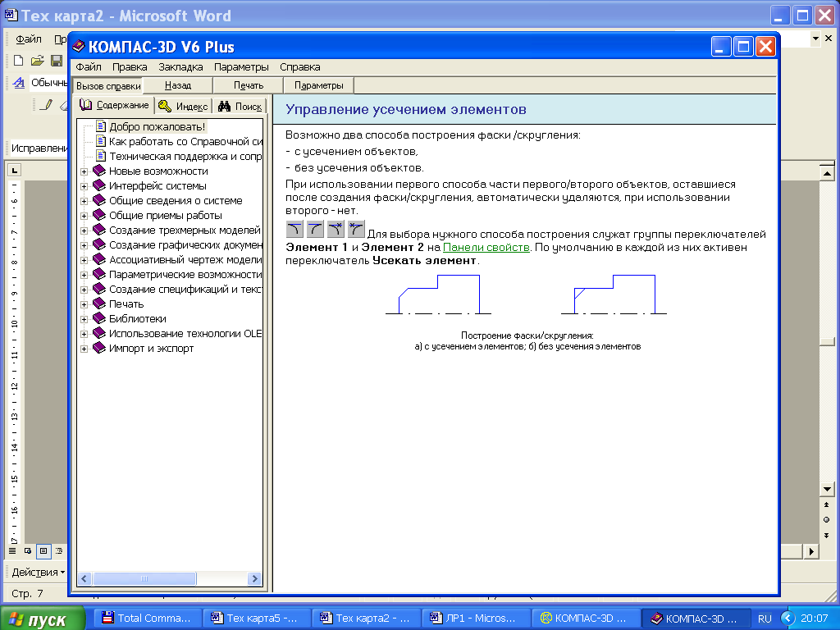The image size is (840, 630).
Task: Expand the 'Печать' tree node
Action: click(84, 305)
